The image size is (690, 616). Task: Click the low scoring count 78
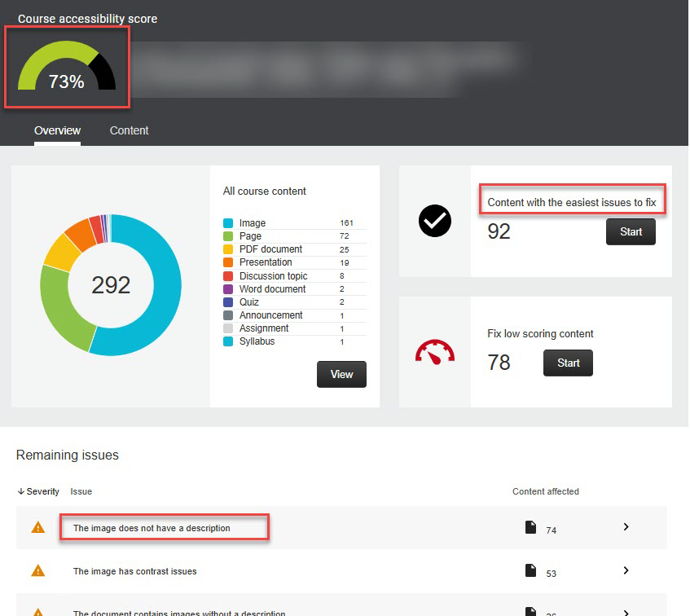[x=499, y=363]
